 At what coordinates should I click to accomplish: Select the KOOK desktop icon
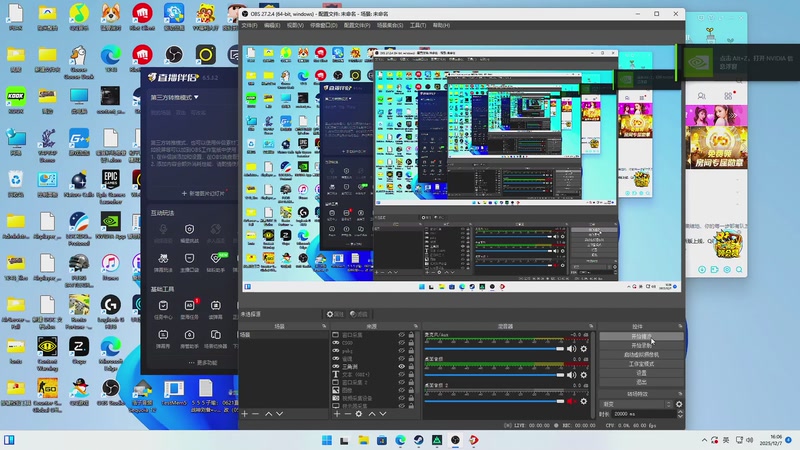tap(16, 99)
